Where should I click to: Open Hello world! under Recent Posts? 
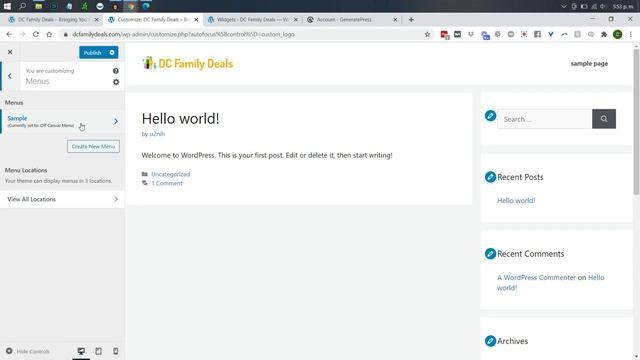[x=516, y=200]
